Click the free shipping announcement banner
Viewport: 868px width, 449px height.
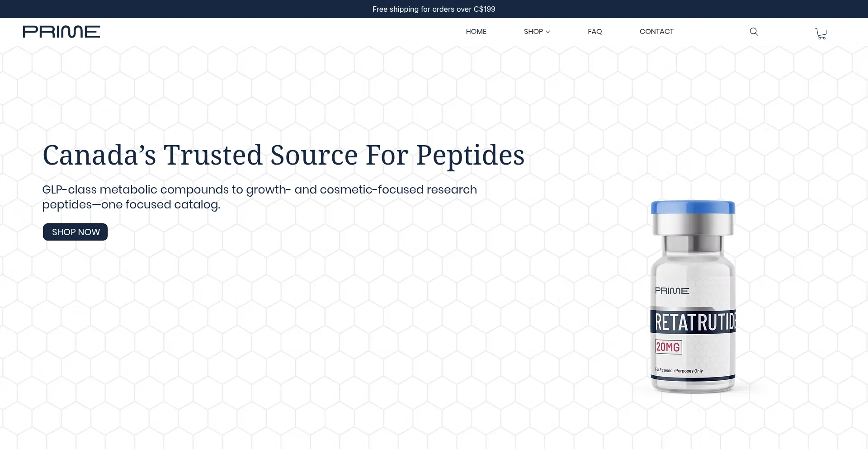tap(434, 9)
